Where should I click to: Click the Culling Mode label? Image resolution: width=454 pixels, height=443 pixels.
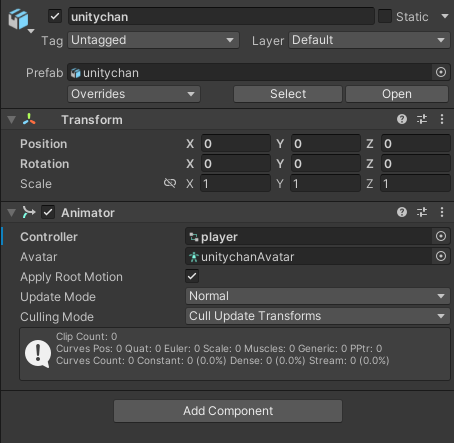click(x=57, y=317)
